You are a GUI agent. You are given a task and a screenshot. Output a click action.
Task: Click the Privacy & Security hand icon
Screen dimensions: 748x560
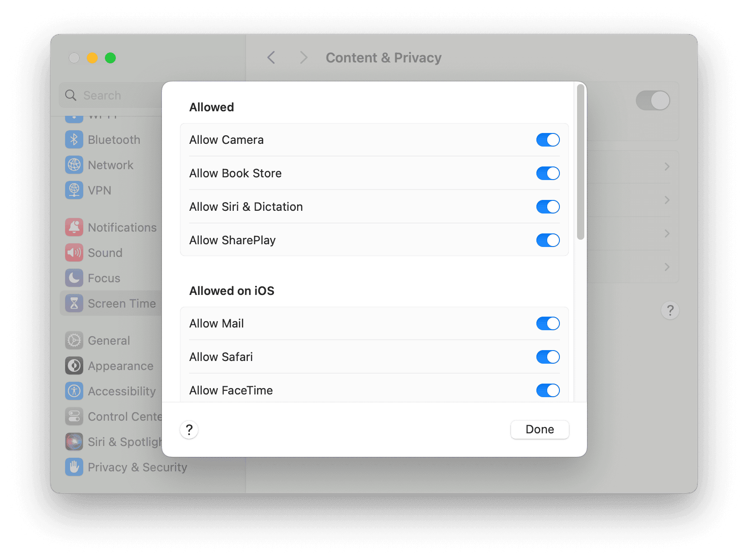coord(74,467)
